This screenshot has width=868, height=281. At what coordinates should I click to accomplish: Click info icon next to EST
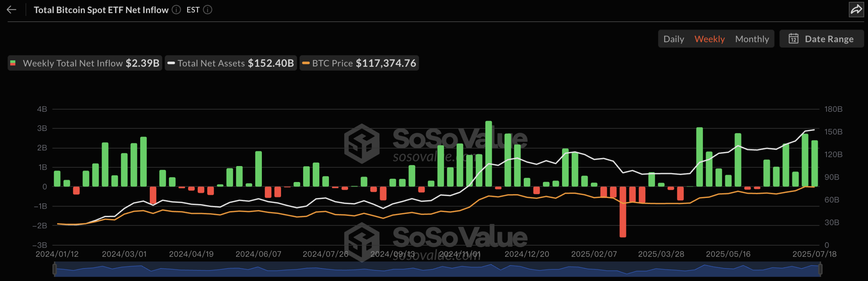pos(208,10)
